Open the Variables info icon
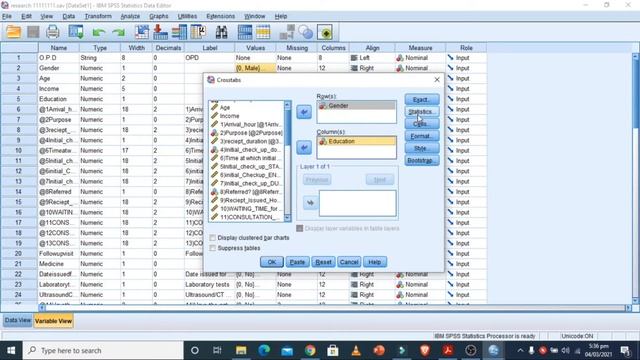 point(179,32)
